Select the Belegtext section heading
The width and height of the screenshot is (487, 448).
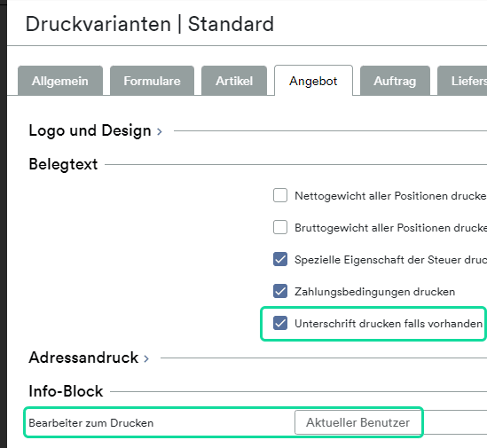coord(63,164)
